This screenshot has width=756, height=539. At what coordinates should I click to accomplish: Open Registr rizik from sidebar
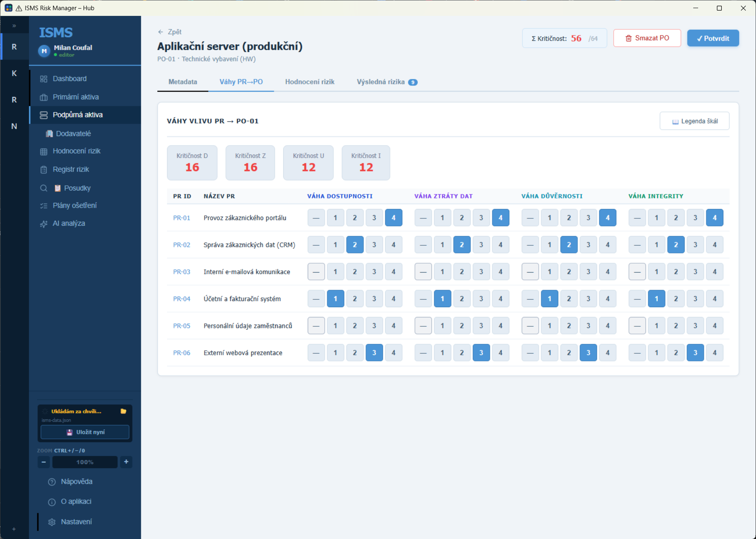click(x=85, y=169)
